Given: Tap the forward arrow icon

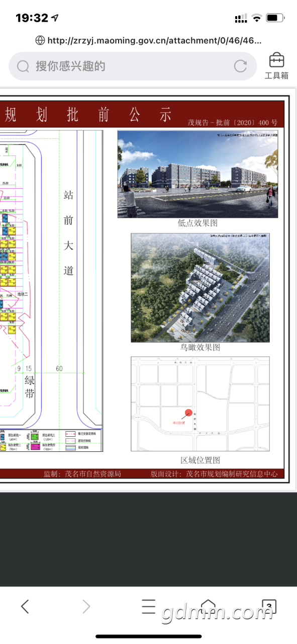Looking at the screenshot, I should click(86, 607).
